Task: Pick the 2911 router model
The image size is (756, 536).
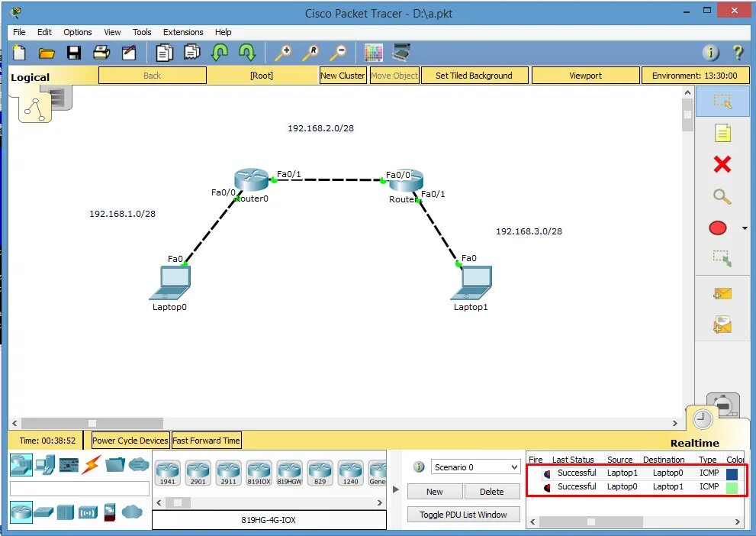Action: click(x=229, y=473)
